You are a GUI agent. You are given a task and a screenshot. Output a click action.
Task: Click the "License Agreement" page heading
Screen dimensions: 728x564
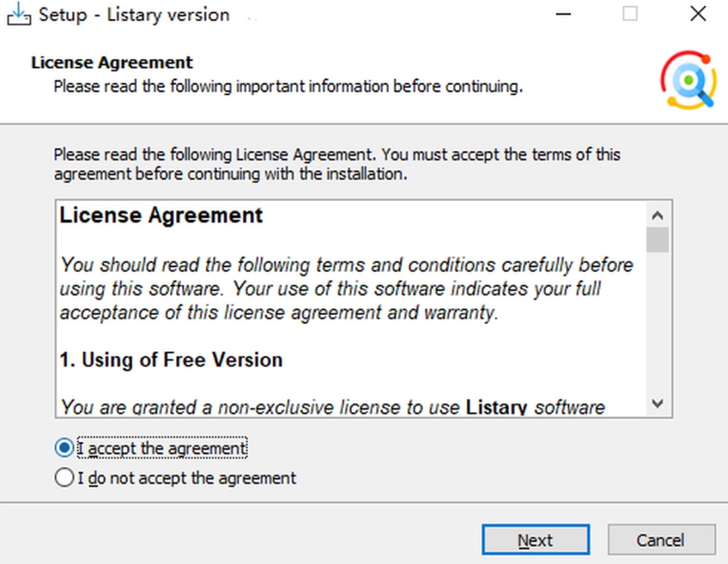[x=111, y=62]
